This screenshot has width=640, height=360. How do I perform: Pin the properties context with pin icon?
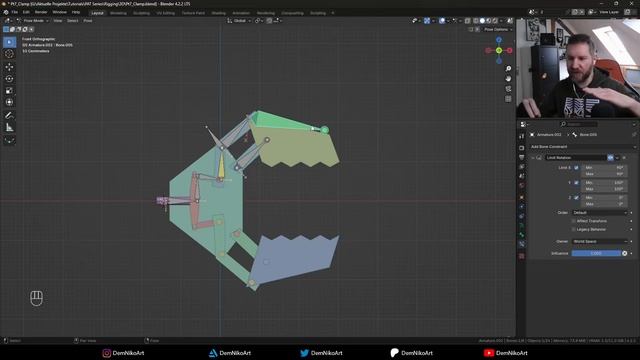(x=634, y=134)
